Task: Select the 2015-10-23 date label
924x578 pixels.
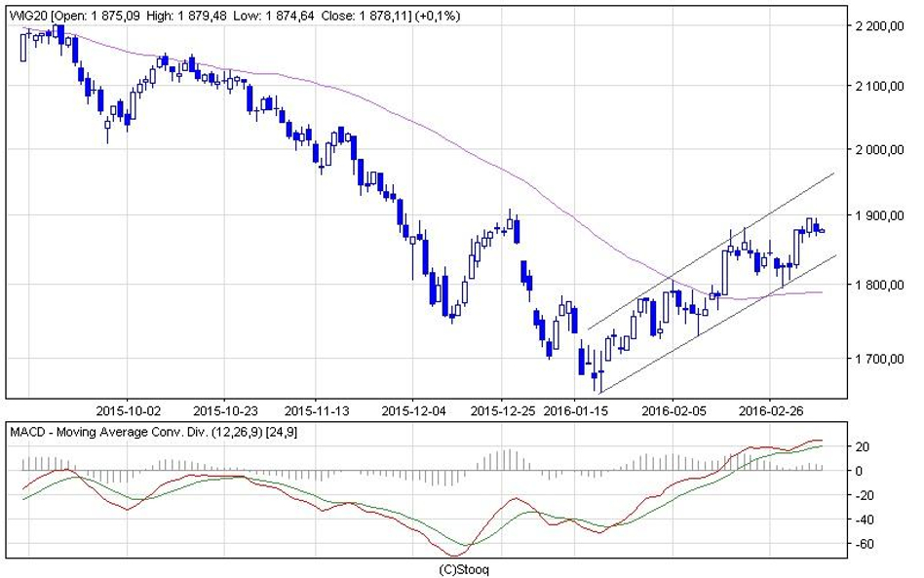Action: point(225,409)
